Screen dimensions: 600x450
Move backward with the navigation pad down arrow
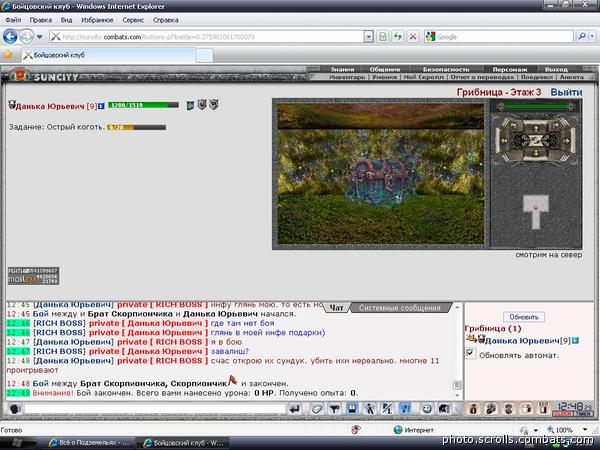536,155
